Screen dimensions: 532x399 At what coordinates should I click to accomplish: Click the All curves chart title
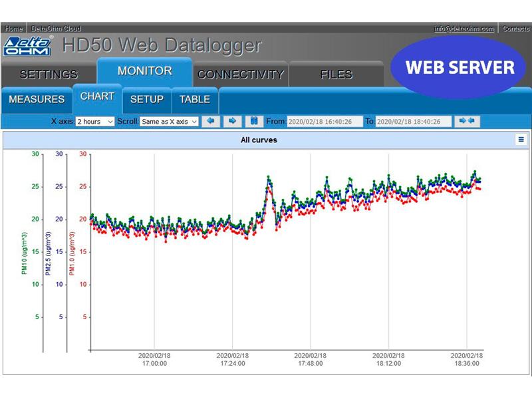tap(259, 140)
